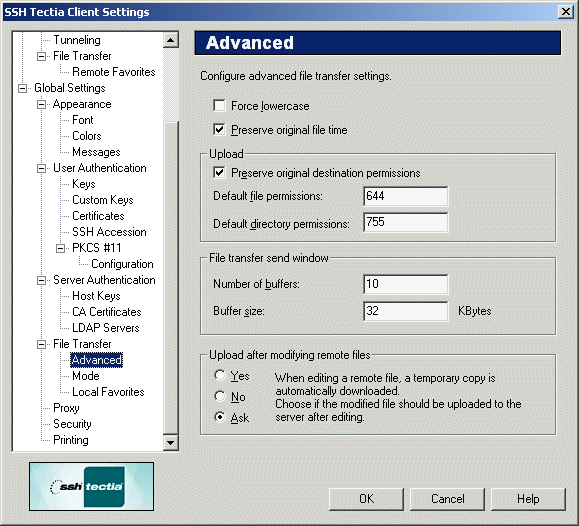Select Server Authentication label
579x526 pixels.
point(104,280)
